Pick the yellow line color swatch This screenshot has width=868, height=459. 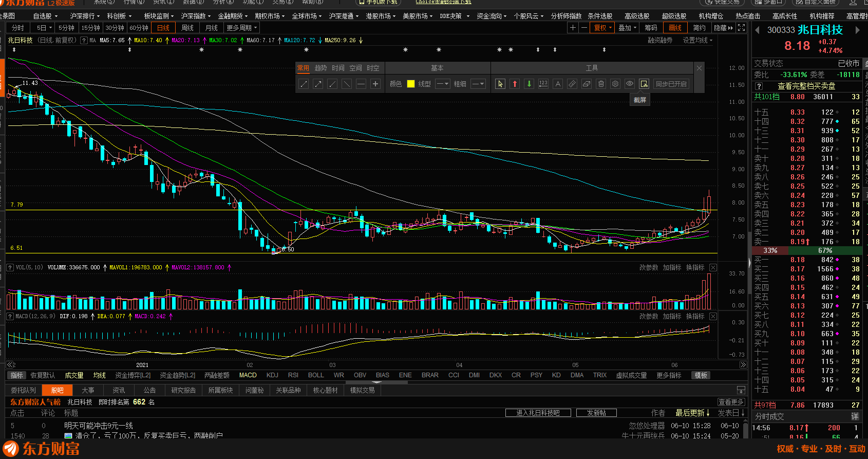(411, 84)
